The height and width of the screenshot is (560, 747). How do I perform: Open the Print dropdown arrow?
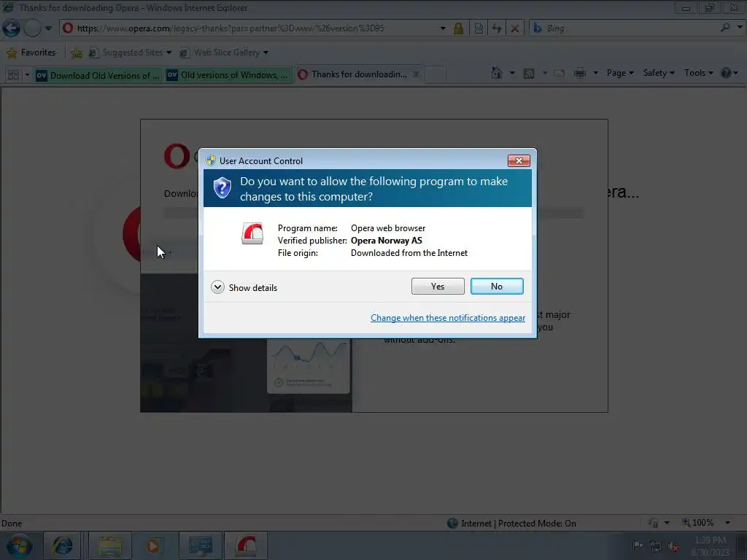point(595,73)
